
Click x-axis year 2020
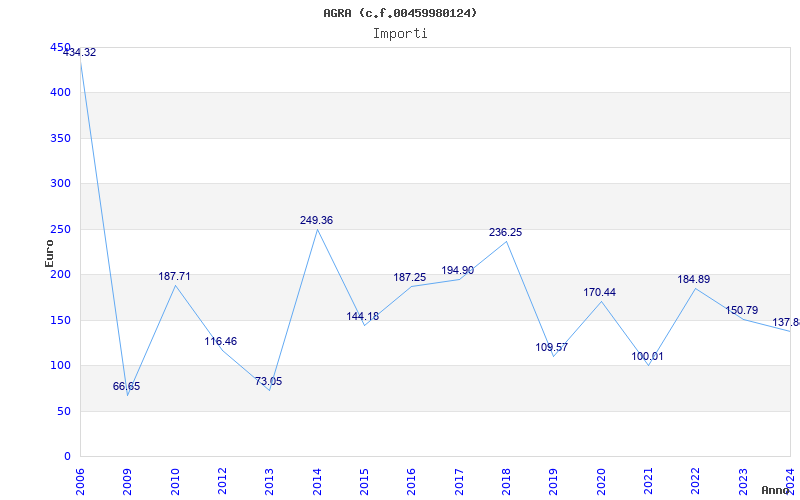601,481
